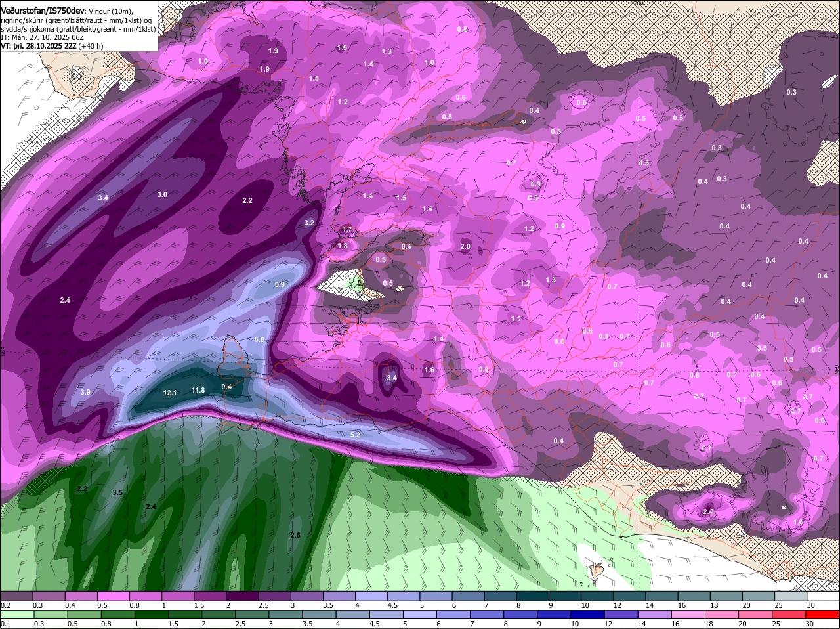Click the dark green 1 swatch in lower rain legend
Screen dimensions: 840x629
point(152,615)
